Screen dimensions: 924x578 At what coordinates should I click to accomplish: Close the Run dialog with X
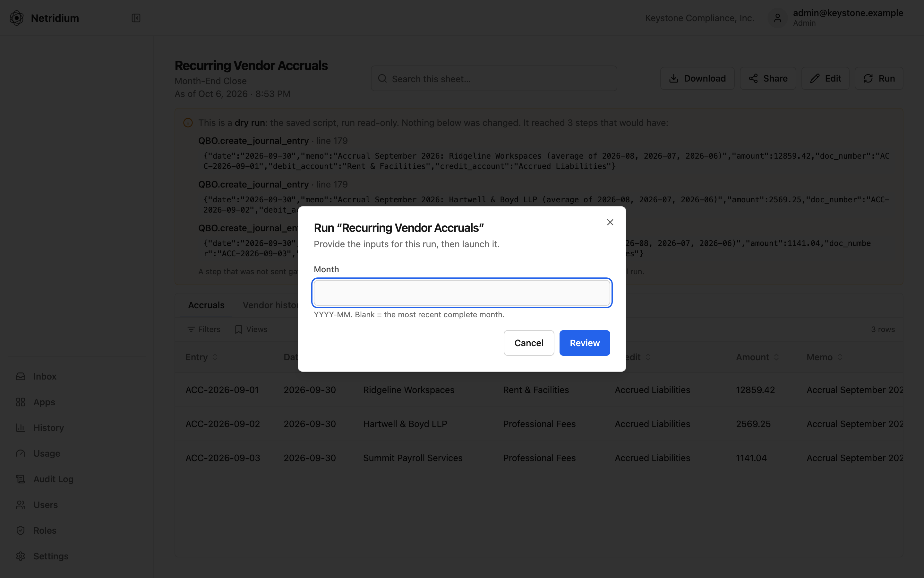610,223
